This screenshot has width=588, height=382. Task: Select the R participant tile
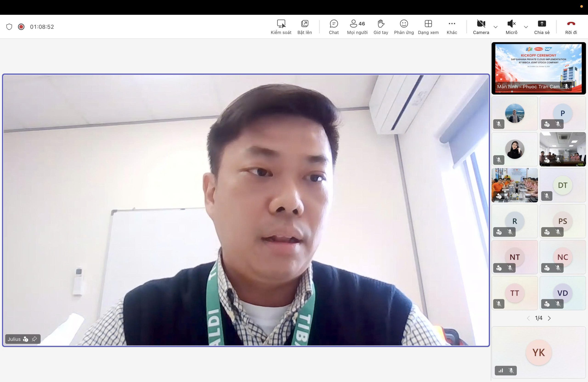pyautogui.click(x=515, y=221)
